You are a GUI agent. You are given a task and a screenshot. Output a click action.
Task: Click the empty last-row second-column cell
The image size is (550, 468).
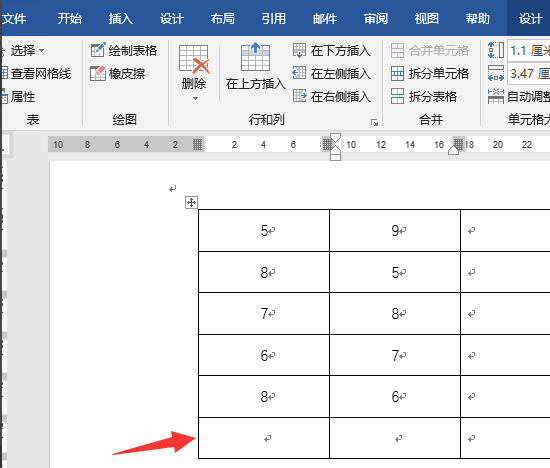(x=395, y=438)
